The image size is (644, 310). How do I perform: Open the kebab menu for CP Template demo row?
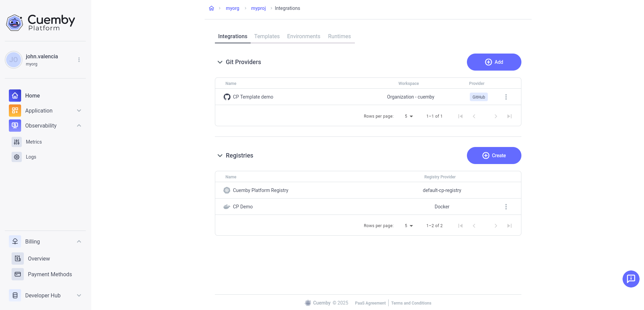[506, 97]
